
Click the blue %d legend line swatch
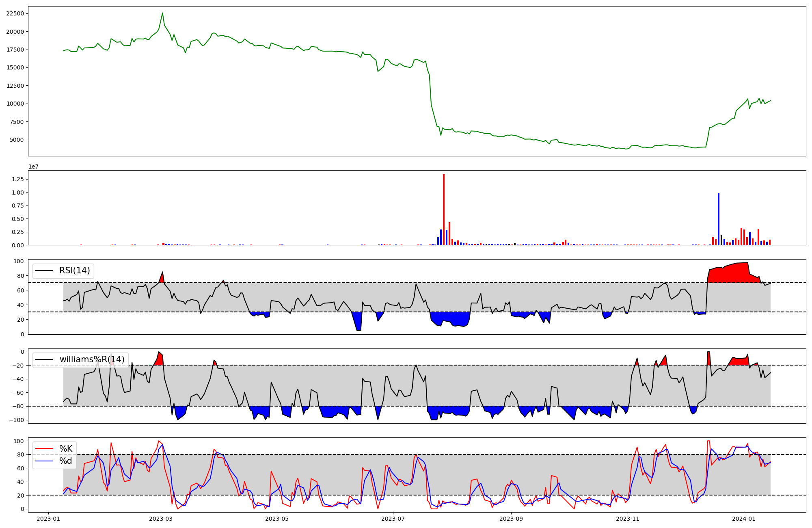pos(45,461)
